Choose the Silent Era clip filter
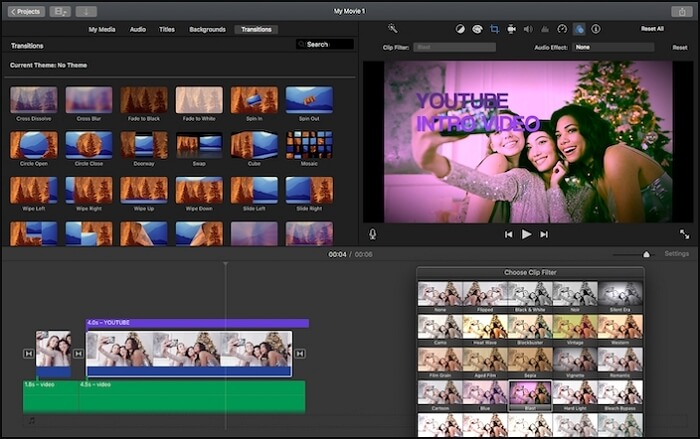Viewport: 700px width, 439px height. [620, 297]
